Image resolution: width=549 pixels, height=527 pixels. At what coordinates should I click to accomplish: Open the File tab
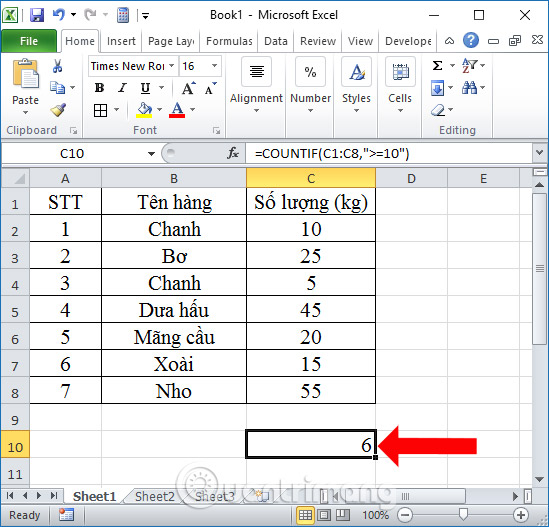click(x=29, y=41)
